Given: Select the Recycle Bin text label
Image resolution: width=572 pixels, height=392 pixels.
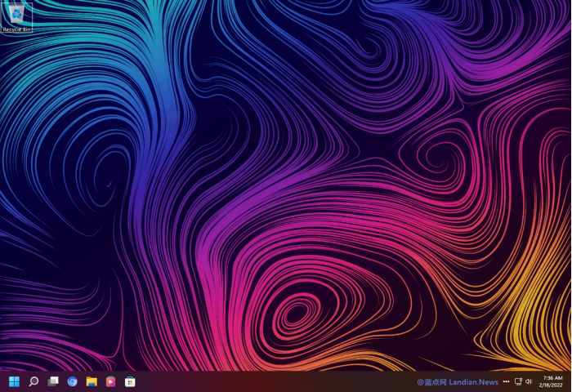Looking at the screenshot, I should pos(16,29).
